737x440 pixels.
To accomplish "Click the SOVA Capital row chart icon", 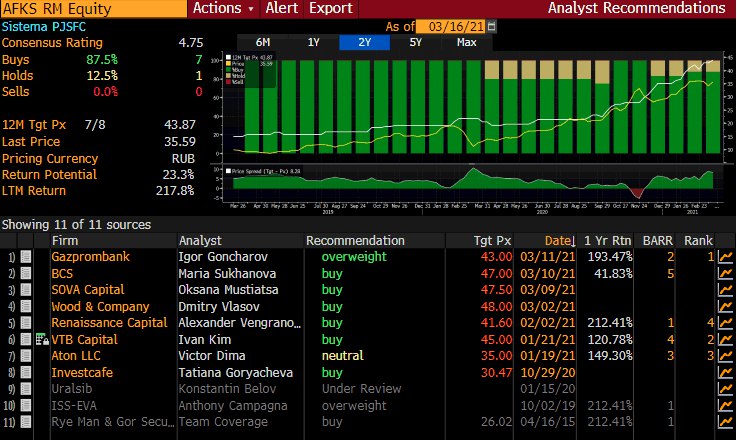I will 725,290.
